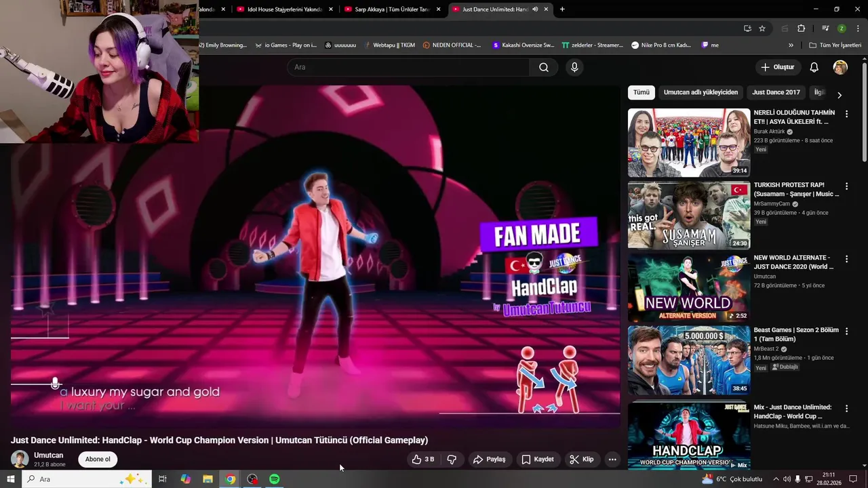Viewport: 868px width, 488px height.
Task: Click the Windows taskbar Ara search box
Action: click(87, 479)
